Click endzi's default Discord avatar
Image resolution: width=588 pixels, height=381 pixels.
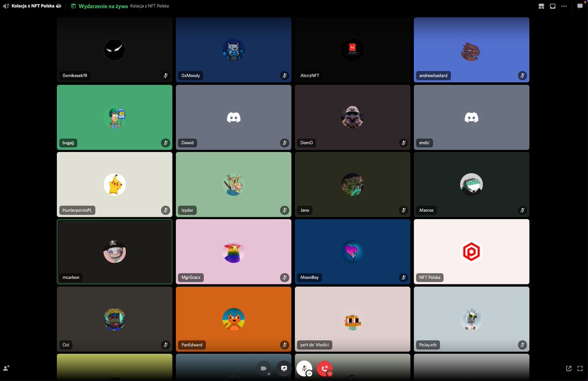(x=471, y=117)
